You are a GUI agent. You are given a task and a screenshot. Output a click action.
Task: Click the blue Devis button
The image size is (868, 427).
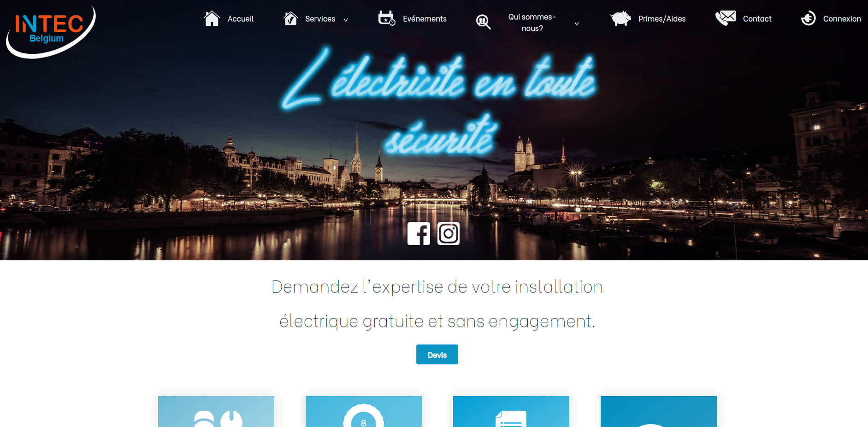[x=437, y=355]
